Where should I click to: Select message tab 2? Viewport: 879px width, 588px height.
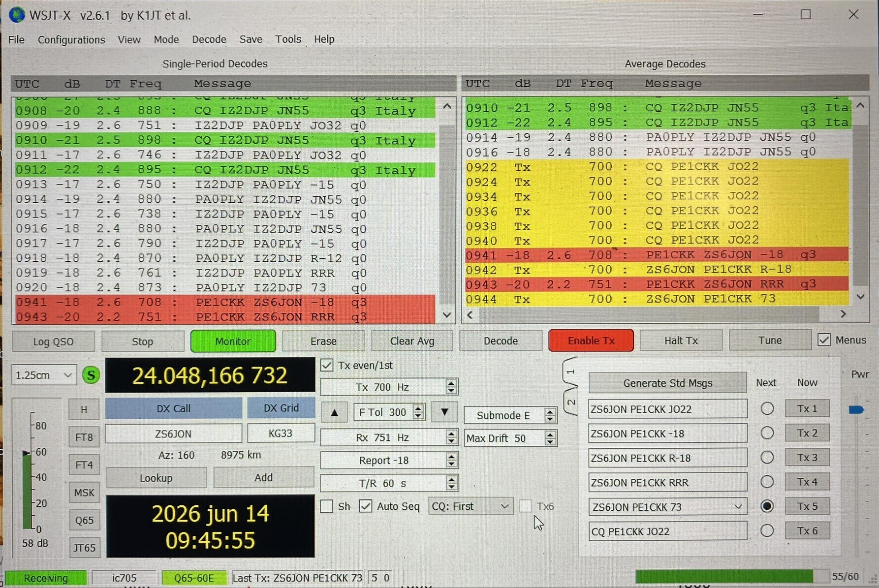point(570,402)
